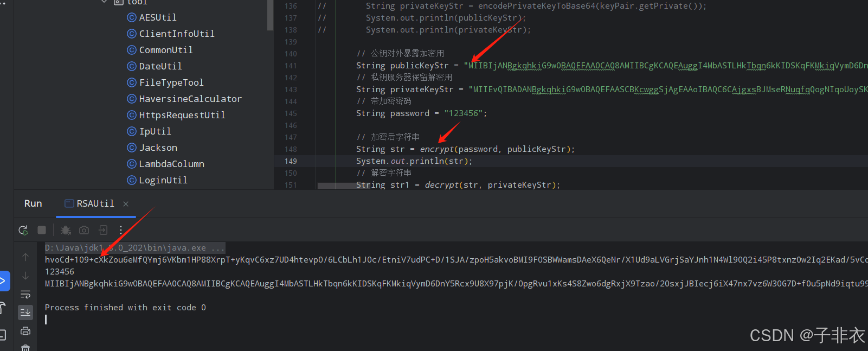Collapse the tool package folder
The width and height of the screenshot is (868, 351).
[x=104, y=2]
